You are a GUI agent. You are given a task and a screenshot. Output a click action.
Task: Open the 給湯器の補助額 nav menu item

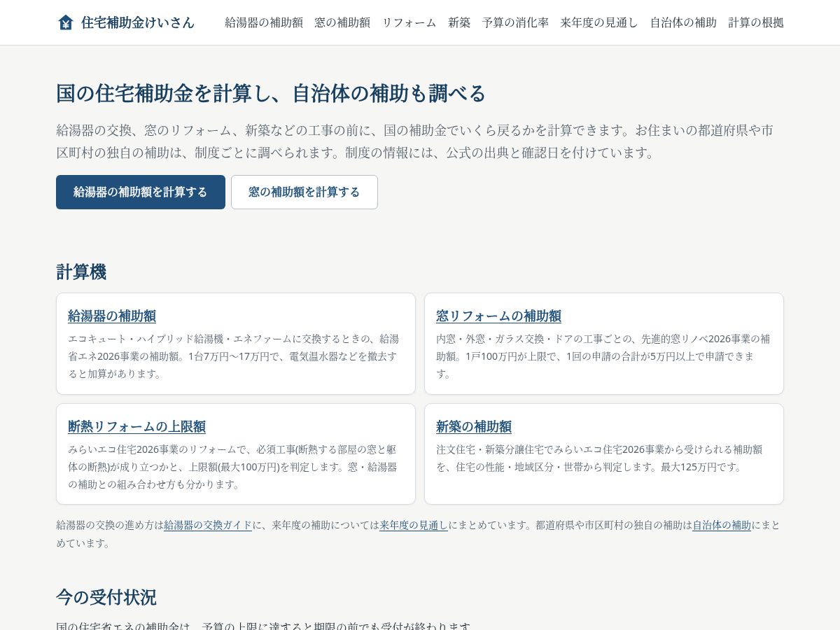click(264, 22)
